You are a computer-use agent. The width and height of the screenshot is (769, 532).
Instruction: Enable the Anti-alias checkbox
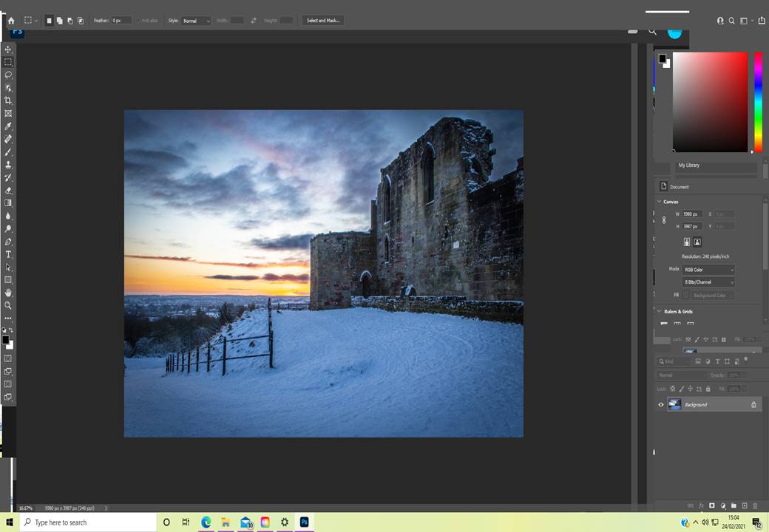click(x=137, y=20)
